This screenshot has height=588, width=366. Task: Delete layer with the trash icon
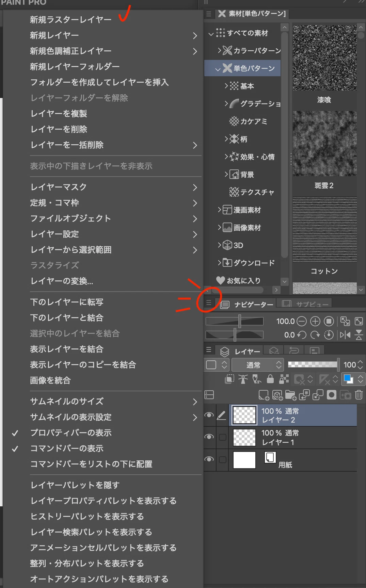[x=359, y=395]
